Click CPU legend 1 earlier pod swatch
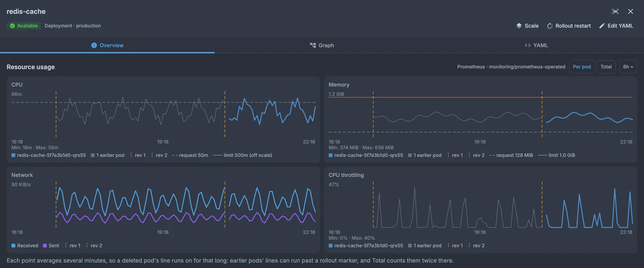 93,155
